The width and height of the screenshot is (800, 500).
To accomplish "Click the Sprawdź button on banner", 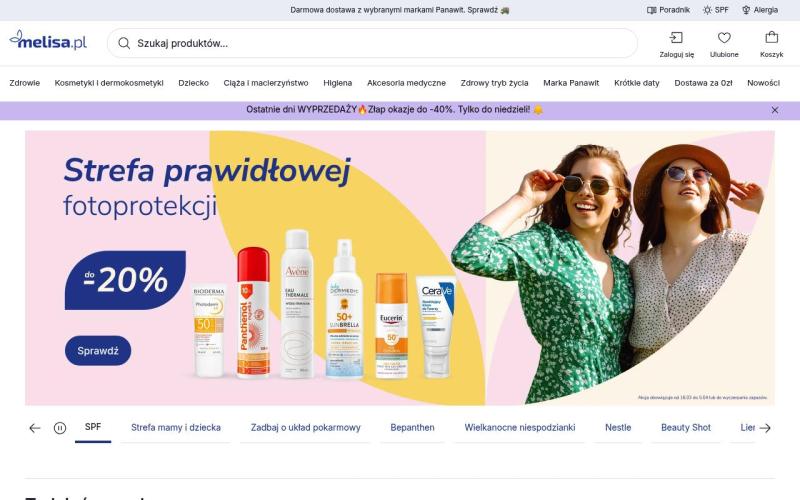I will point(98,351).
